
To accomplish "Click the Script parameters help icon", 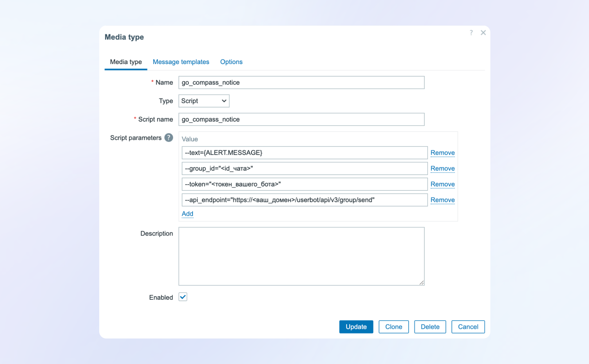I will point(169,138).
